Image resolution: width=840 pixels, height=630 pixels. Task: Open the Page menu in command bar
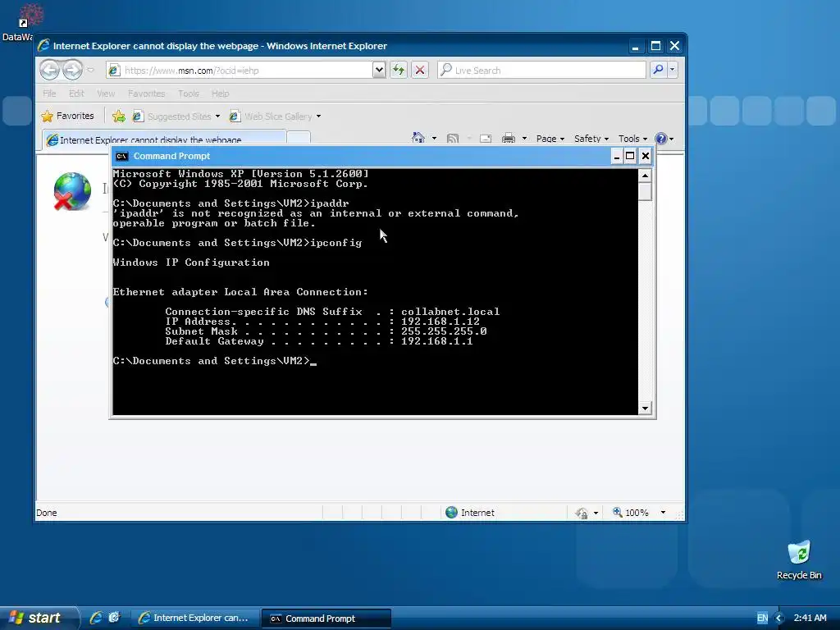pyautogui.click(x=550, y=139)
